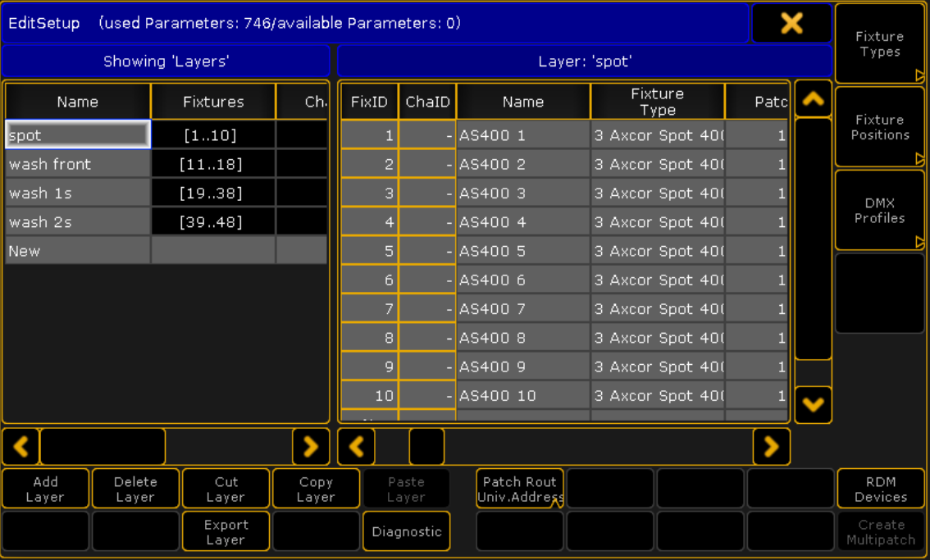Click the Delete Layer button
Image resolution: width=930 pixels, height=560 pixels.
point(136,489)
